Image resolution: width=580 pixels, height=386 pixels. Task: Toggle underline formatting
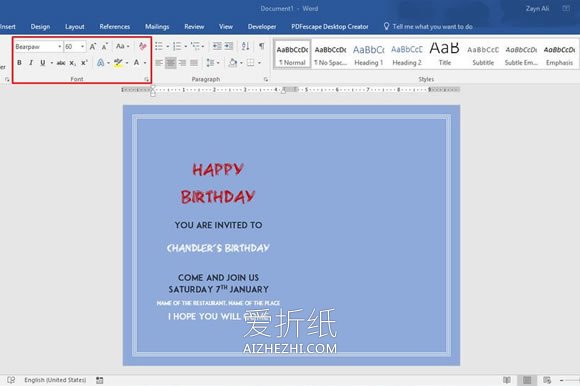click(43, 63)
